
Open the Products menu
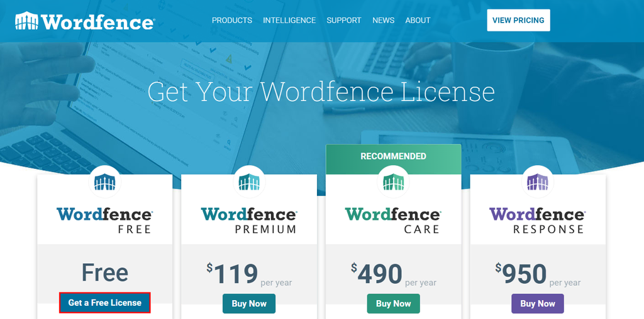tap(232, 20)
